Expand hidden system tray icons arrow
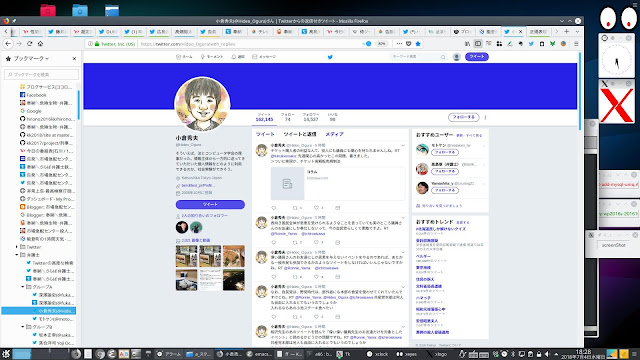 click(x=556, y=354)
